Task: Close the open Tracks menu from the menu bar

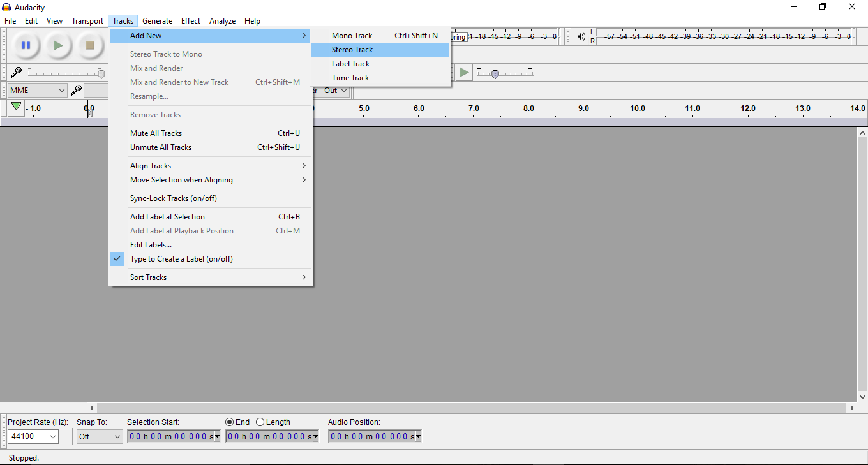Action: [x=123, y=21]
